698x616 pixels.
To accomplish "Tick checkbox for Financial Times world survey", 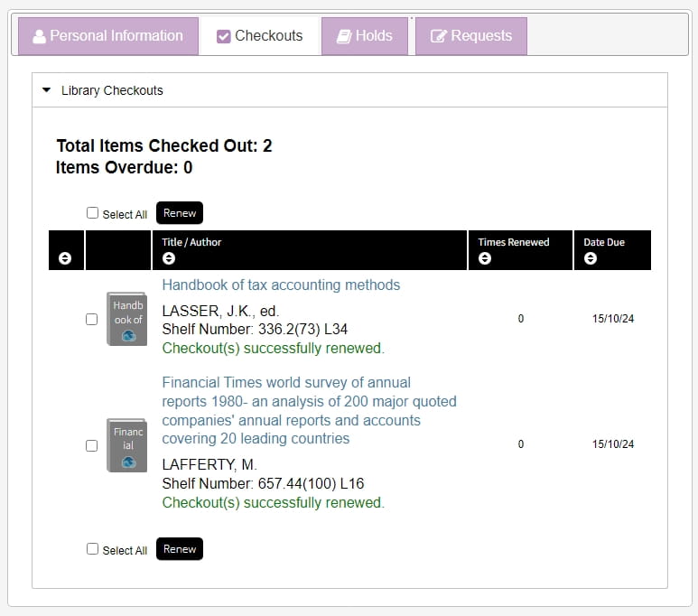I will click(91, 445).
